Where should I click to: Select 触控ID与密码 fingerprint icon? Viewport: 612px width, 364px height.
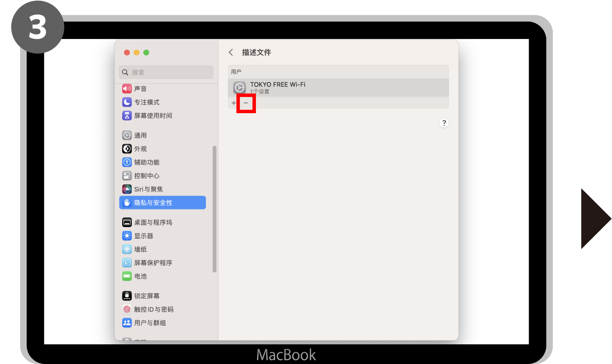127,309
